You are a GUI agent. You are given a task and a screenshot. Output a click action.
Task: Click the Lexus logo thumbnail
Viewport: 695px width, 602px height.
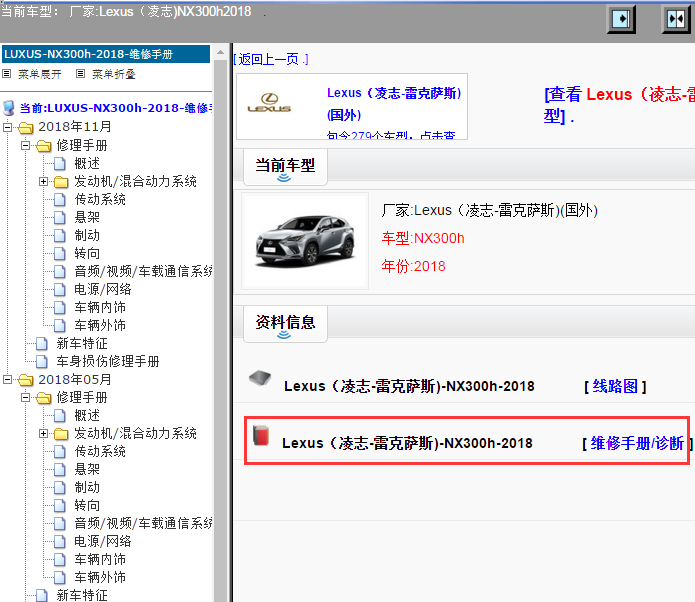point(269,103)
